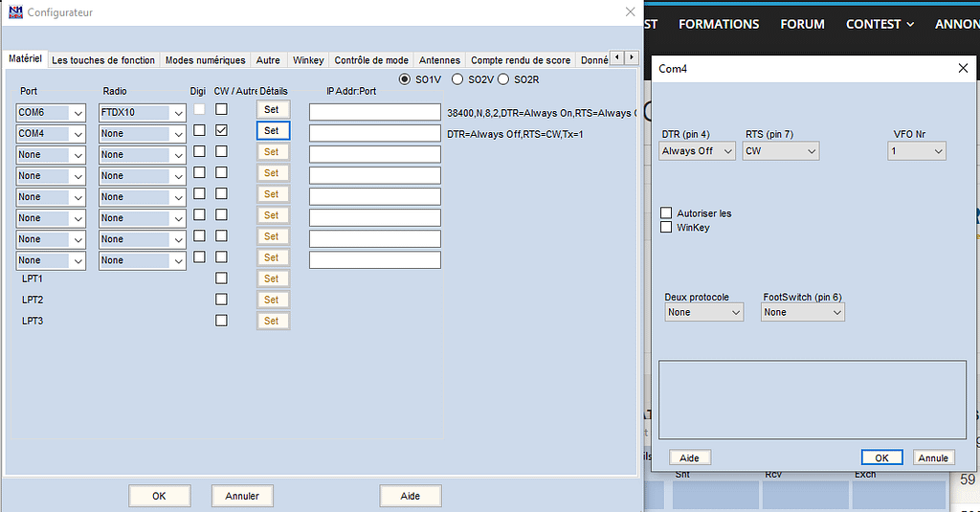This screenshot has height=512, width=980.
Task: Toggle Digi checkbox for COM4 row
Action: click(x=199, y=130)
